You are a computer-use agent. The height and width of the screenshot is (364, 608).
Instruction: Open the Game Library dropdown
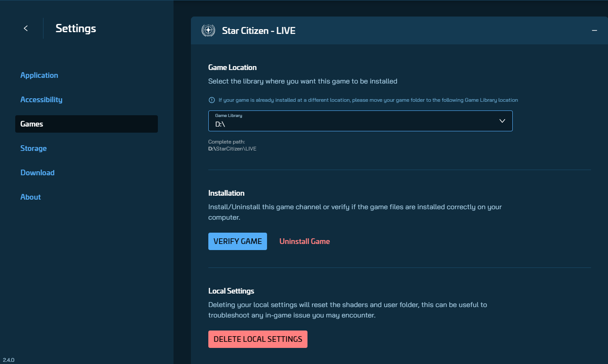pos(360,121)
